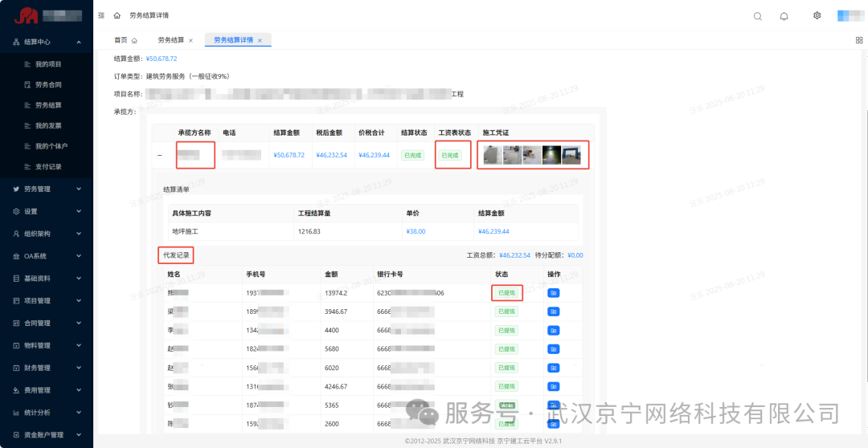Close the 劳务结算 tab
The height and width of the screenshot is (448, 868).
(x=191, y=40)
